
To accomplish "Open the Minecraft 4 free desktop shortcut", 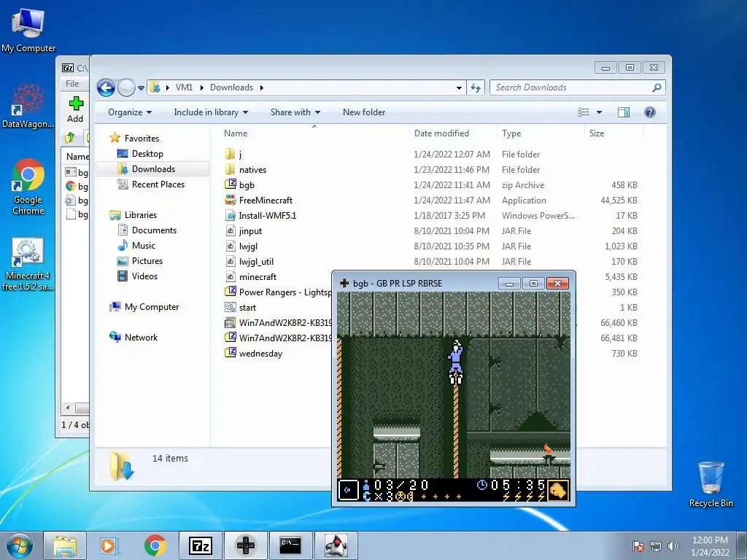I will [28, 263].
